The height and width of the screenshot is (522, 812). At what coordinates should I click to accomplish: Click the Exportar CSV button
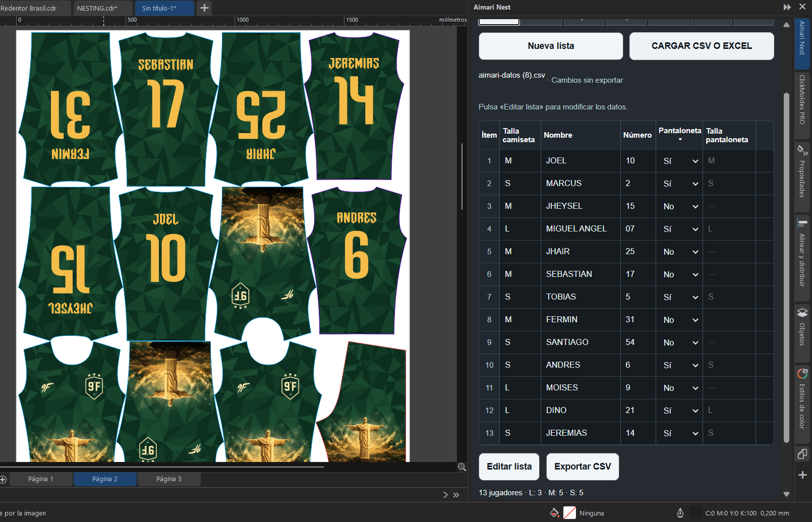583,467
